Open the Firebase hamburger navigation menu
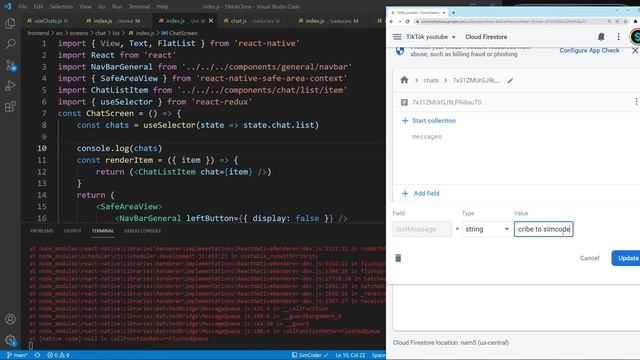 pyautogui.click(x=397, y=37)
